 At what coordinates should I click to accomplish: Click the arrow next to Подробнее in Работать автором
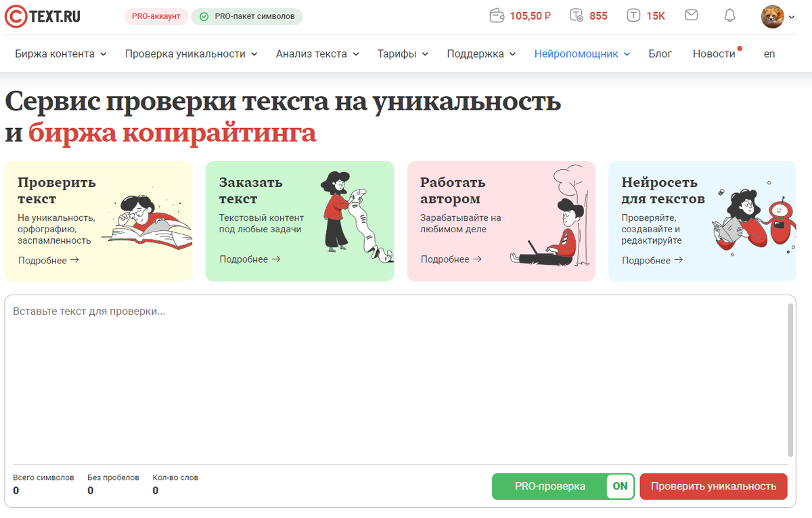point(477,259)
